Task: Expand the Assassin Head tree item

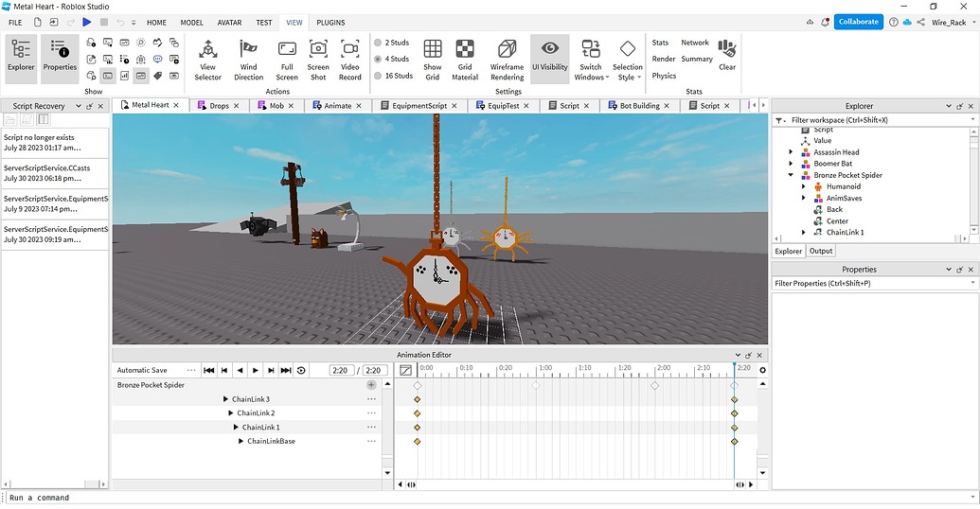Action: [x=791, y=152]
